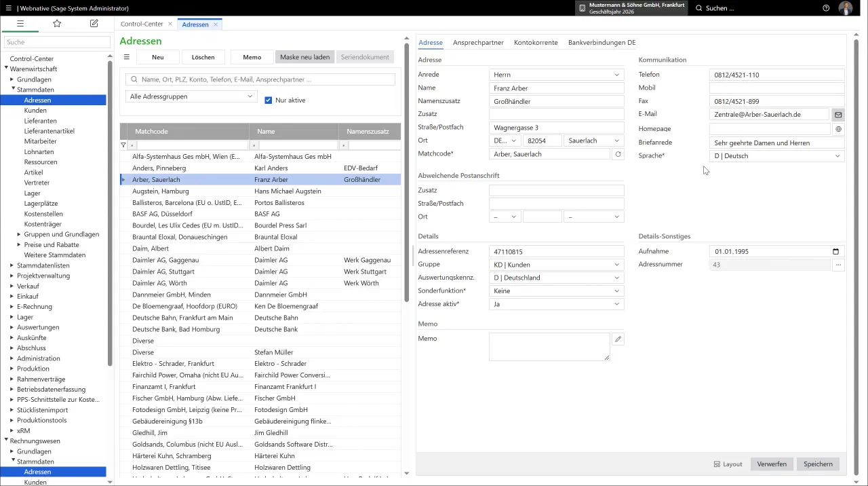Click the Memo text area

point(549,347)
